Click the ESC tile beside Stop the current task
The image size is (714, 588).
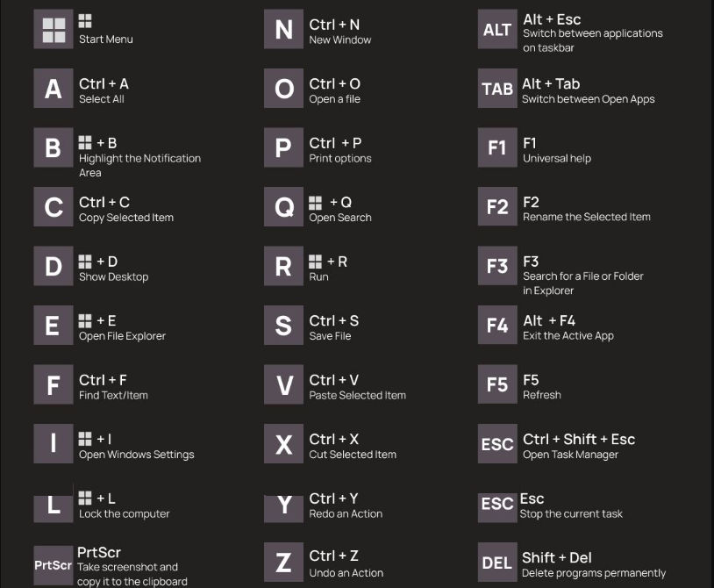coord(497,504)
